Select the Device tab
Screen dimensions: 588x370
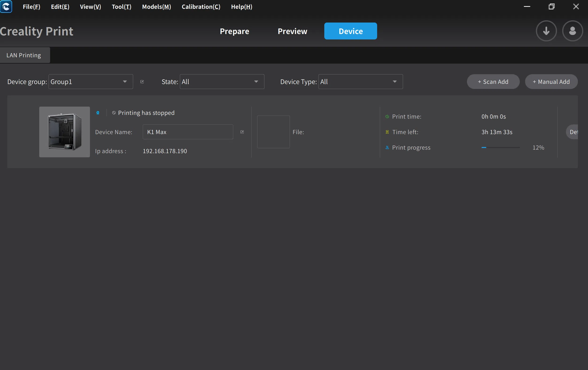[351, 31]
